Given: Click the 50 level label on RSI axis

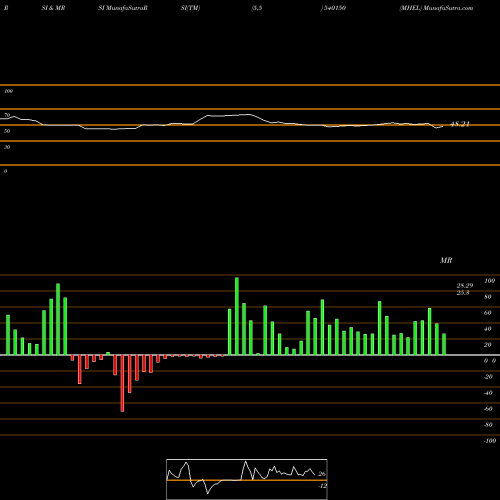Looking at the screenshot, I should (x=7, y=131).
